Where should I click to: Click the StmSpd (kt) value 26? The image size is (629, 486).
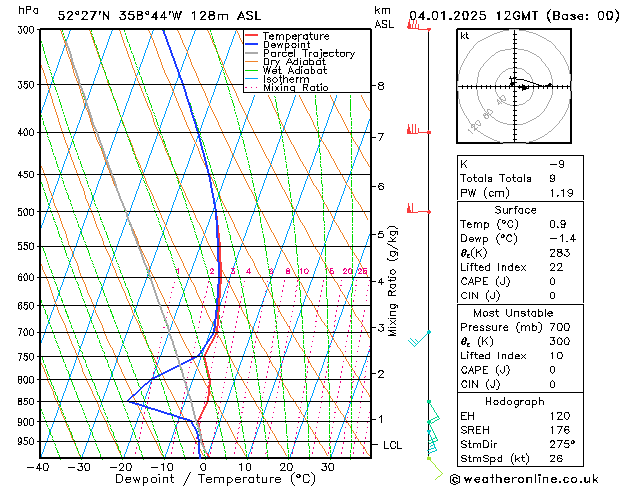(556, 459)
